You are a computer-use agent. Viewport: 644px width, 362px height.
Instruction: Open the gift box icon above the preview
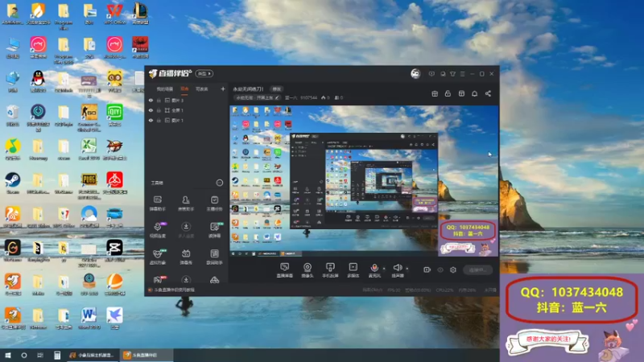click(x=435, y=93)
